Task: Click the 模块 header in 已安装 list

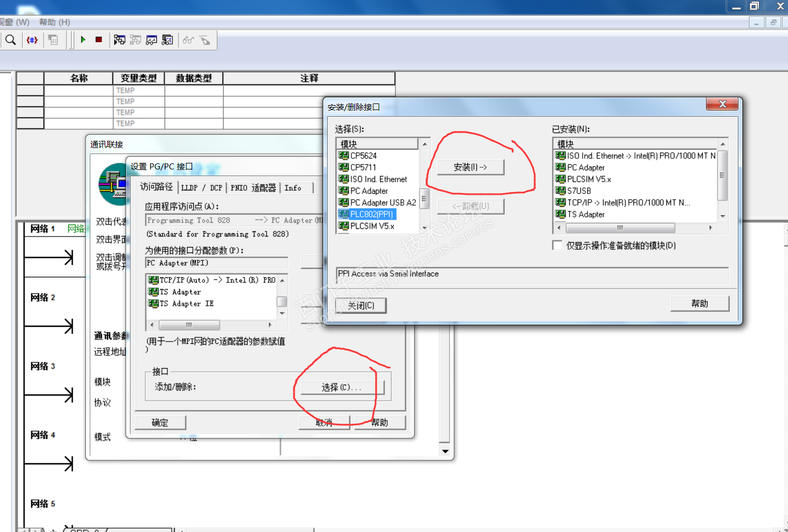Action: tap(635, 144)
